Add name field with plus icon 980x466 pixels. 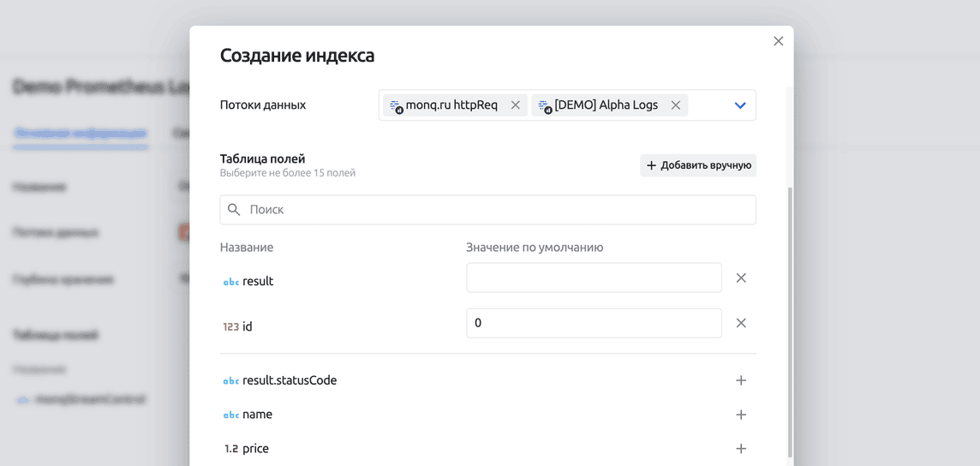741,415
